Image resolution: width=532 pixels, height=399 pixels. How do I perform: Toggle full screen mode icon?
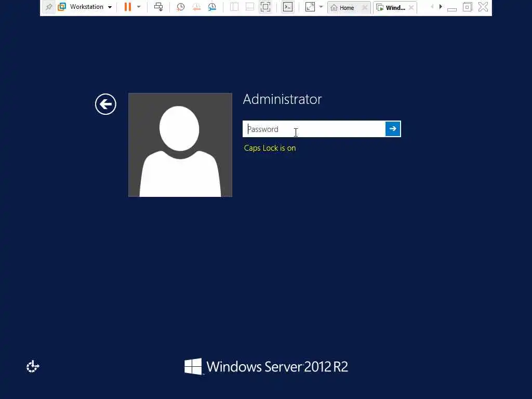pos(265,7)
